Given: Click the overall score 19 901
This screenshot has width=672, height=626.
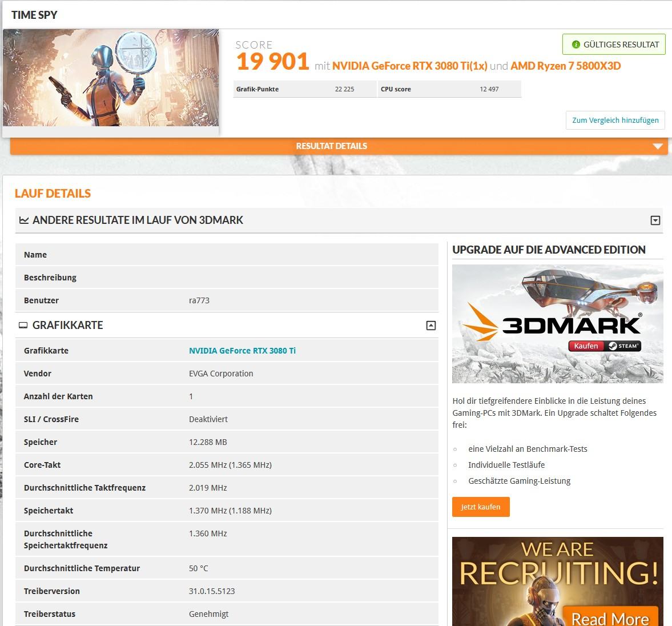Looking at the screenshot, I should click(272, 61).
